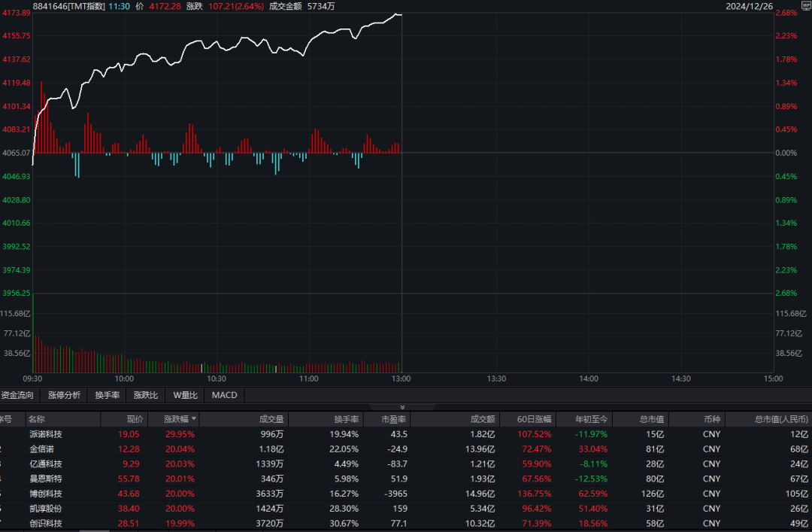Select the 换手率 indicator tab
The height and width of the screenshot is (532, 812).
pos(108,395)
